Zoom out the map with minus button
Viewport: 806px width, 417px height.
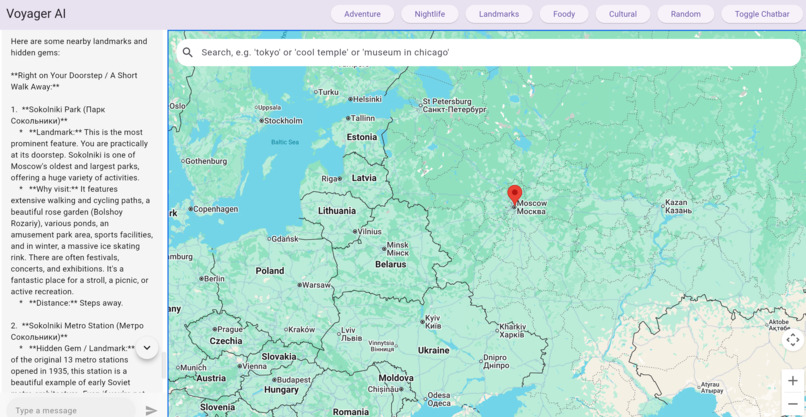[x=793, y=404]
